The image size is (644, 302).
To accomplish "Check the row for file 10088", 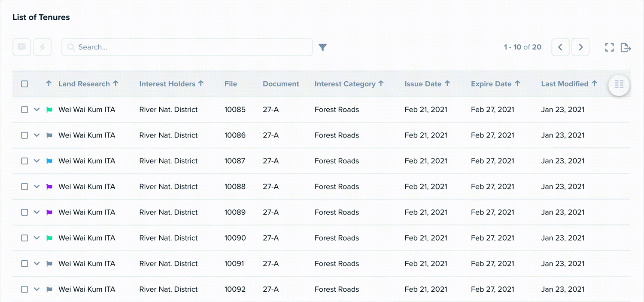I will 24,187.
